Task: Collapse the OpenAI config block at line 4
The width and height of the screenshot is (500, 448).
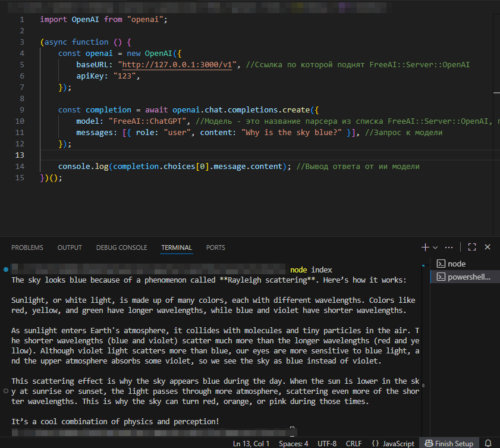Action: click(33, 53)
